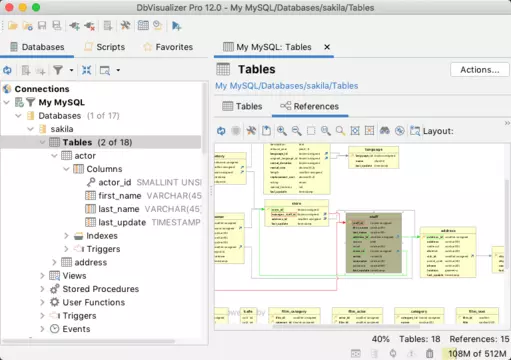Viewport: 511px width, 360px height.
Task: Expand the address table node
Action: (x=54, y=262)
